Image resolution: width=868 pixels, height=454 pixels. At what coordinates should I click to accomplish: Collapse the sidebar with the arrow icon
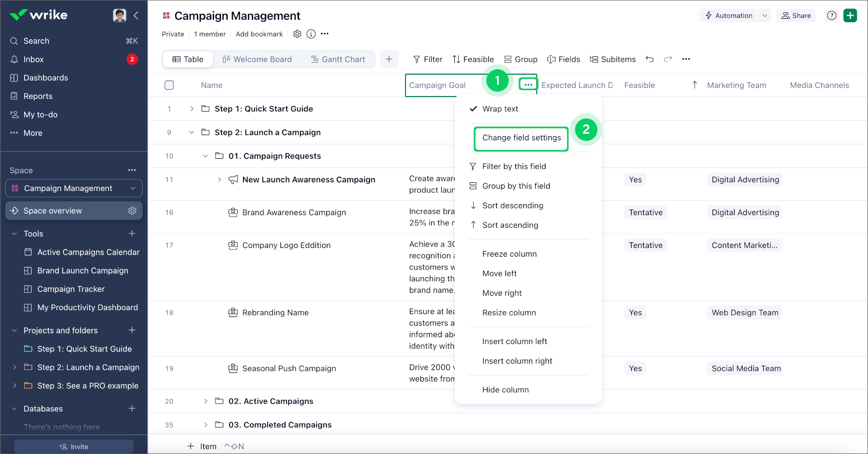point(136,15)
